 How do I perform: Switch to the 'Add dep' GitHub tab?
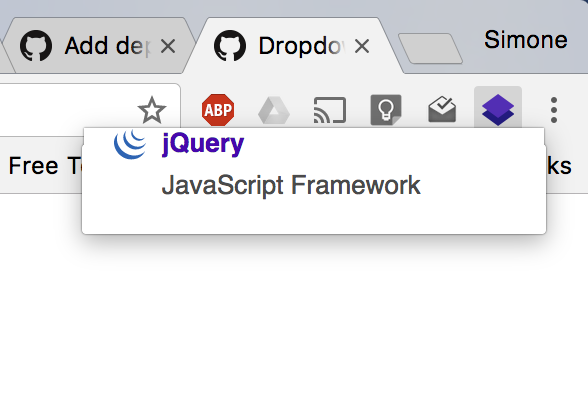click(98, 46)
